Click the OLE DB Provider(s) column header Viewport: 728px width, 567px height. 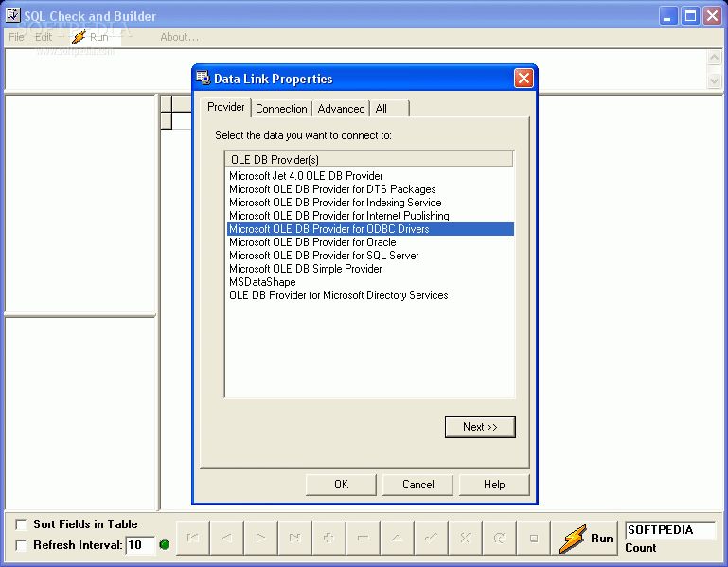(x=369, y=159)
